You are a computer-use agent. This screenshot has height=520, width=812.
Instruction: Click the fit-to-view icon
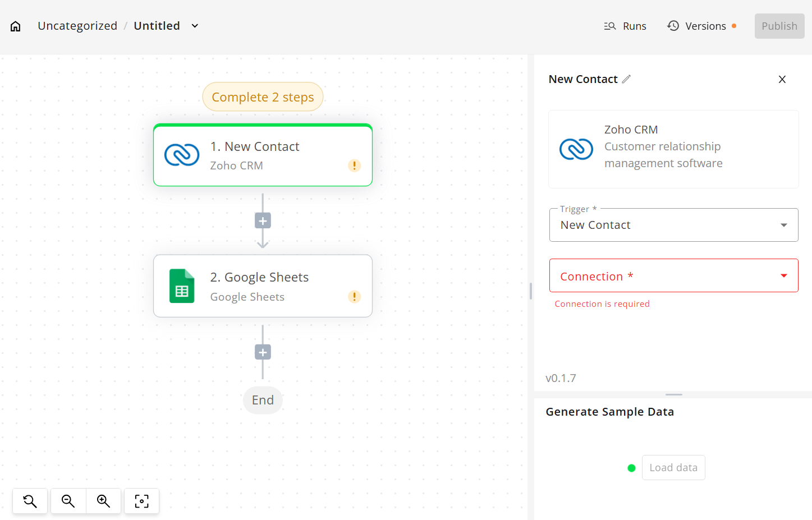pyautogui.click(x=141, y=501)
